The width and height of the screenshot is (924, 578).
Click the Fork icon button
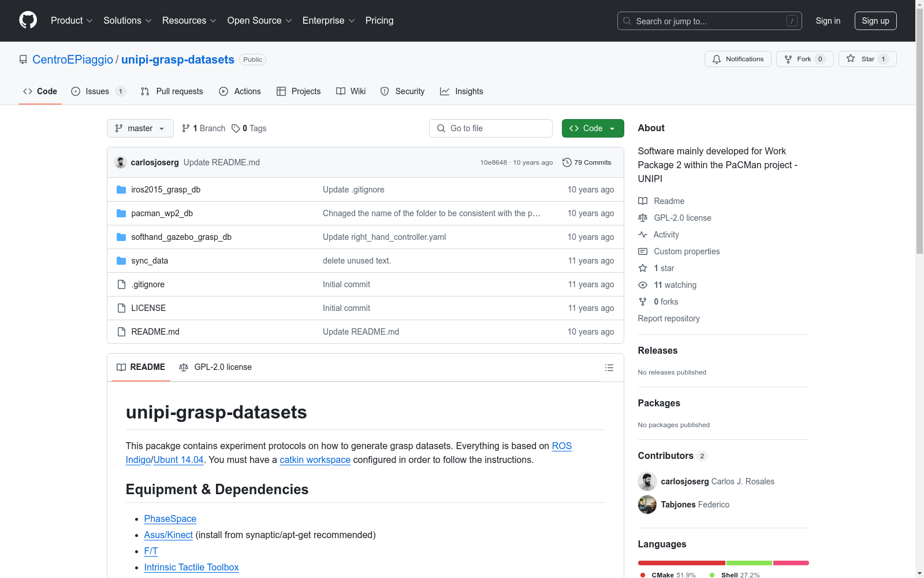788,59
